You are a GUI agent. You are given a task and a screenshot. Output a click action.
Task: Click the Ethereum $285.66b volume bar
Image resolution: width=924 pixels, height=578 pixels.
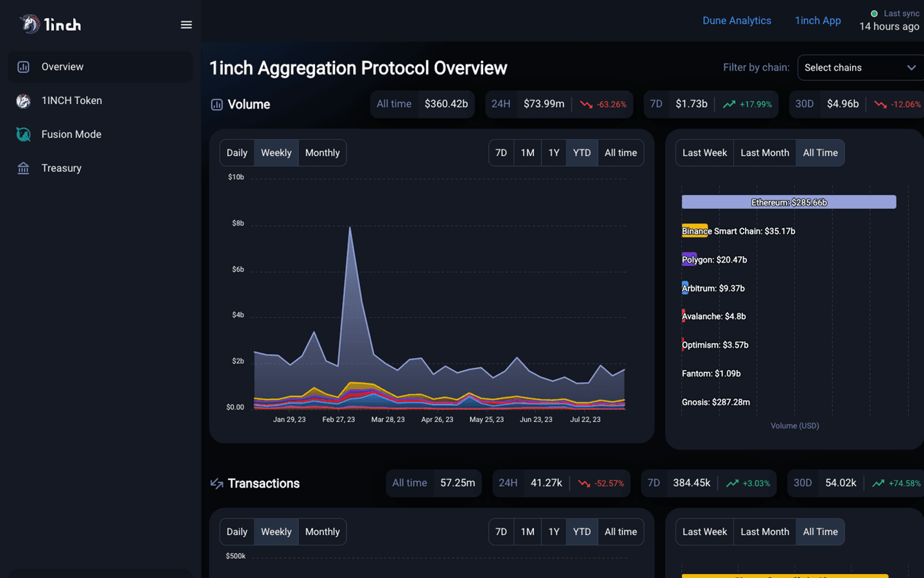[x=789, y=202]
